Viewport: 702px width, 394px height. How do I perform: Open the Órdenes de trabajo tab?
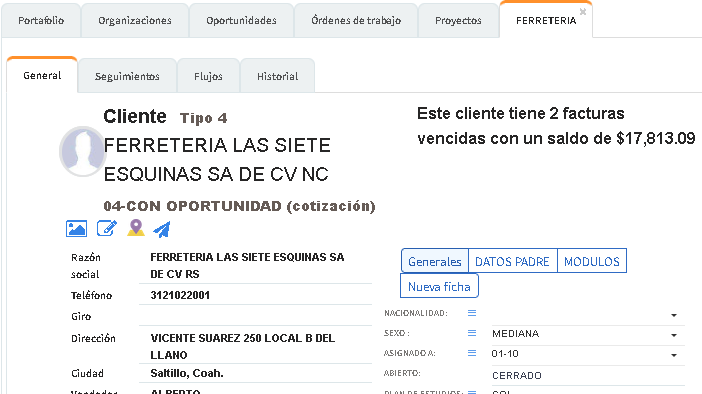356,21
